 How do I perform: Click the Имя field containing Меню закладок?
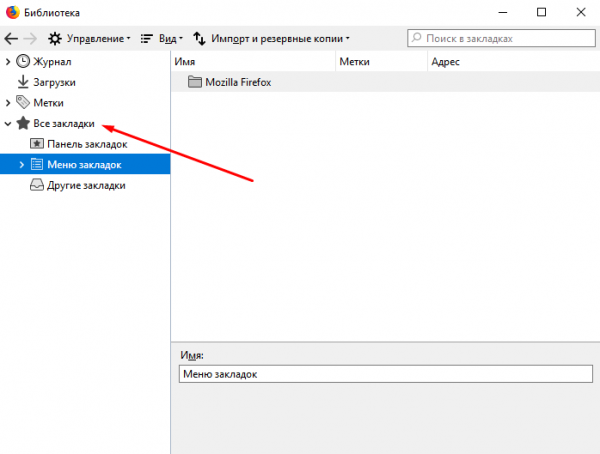point(386,374)
